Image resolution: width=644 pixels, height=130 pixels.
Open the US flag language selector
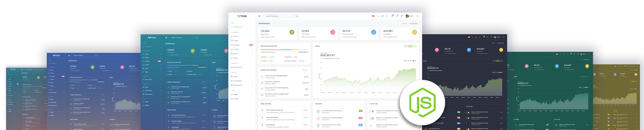coord(373,16)
